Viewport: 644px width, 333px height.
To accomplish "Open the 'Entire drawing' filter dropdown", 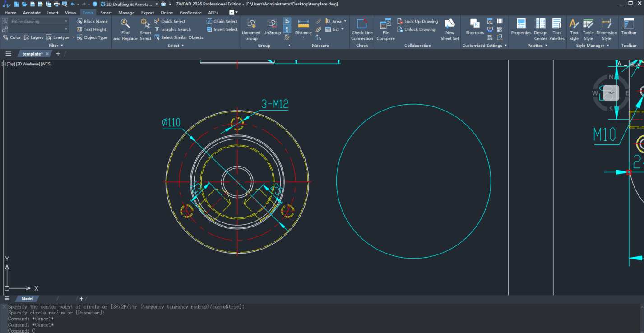I will click(66, 21).
